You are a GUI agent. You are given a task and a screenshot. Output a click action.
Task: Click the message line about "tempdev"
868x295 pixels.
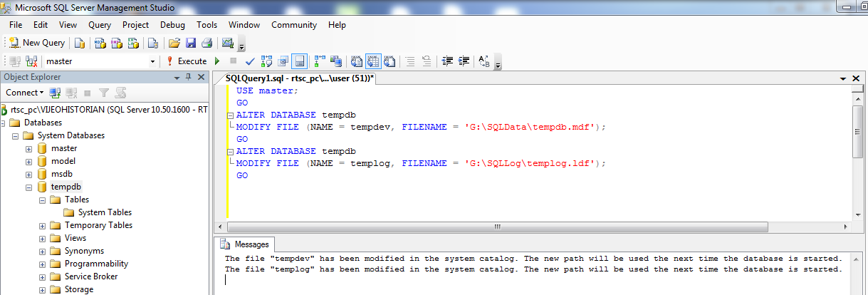[x=533, y=259]
